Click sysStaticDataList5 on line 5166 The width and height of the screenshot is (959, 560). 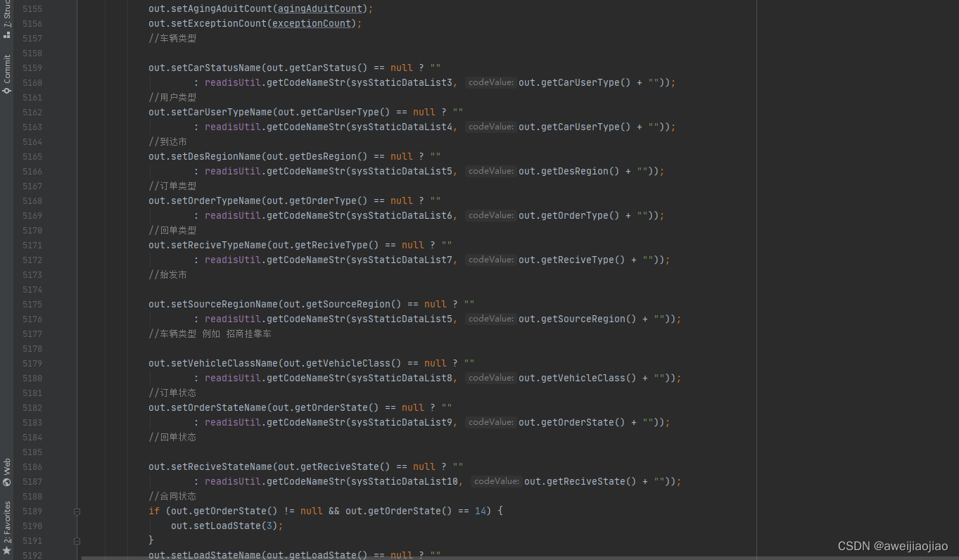(402, 172)
